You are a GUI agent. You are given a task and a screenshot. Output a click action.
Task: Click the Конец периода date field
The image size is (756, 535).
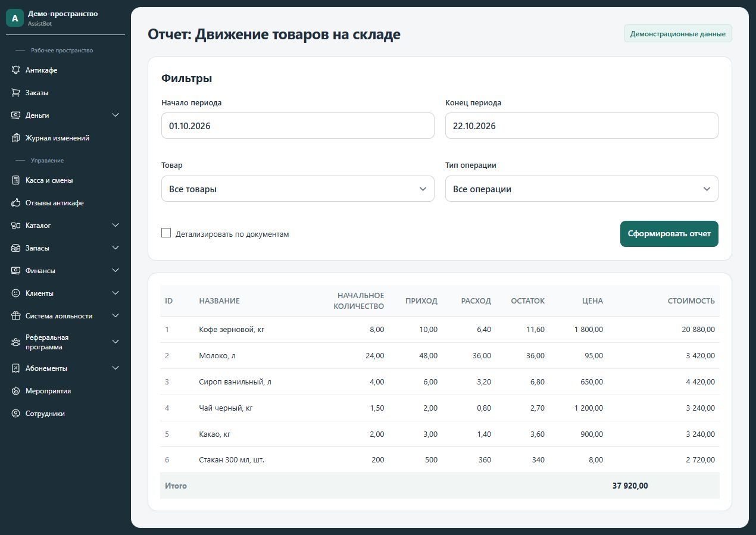click(x=582, y=126)
